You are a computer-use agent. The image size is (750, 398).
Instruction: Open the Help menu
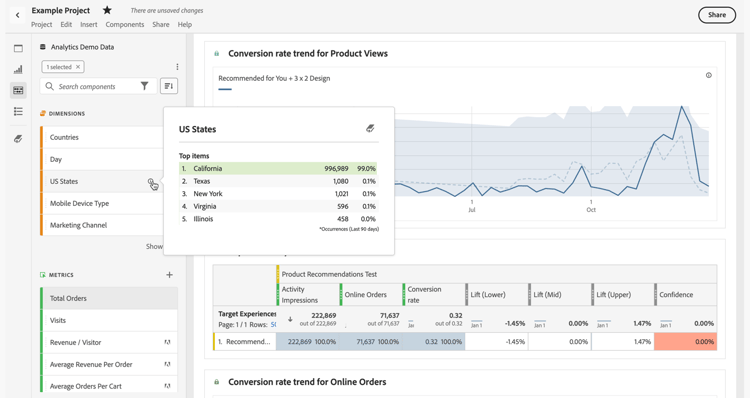pyautogui.click(x=185, y=24)
